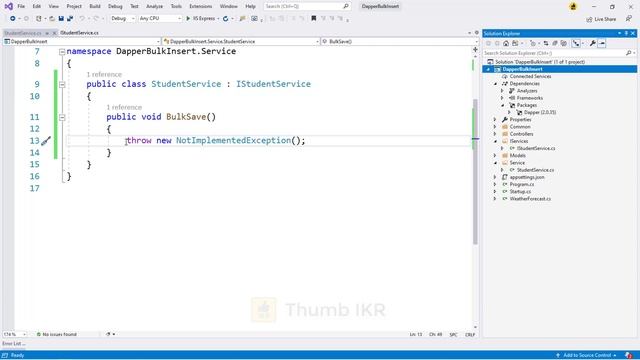
Task: Click the feedback icon near Live Share
Action: click(629, 19)
